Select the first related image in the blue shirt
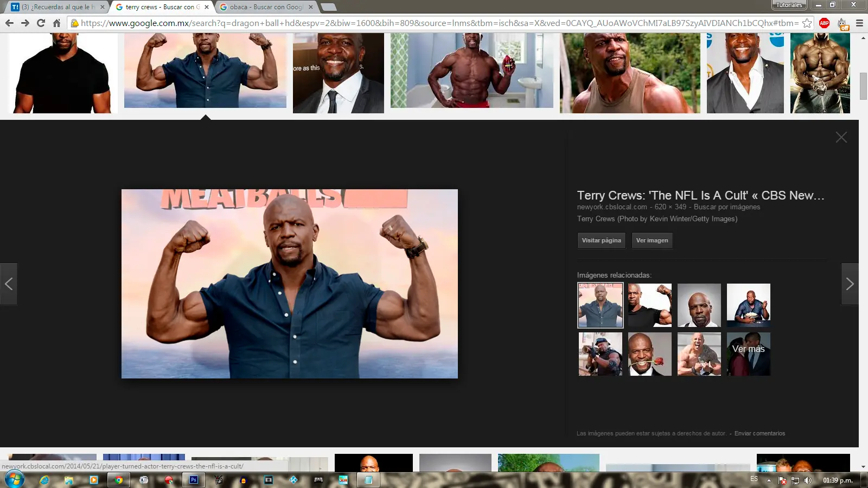 pos(601,305)
